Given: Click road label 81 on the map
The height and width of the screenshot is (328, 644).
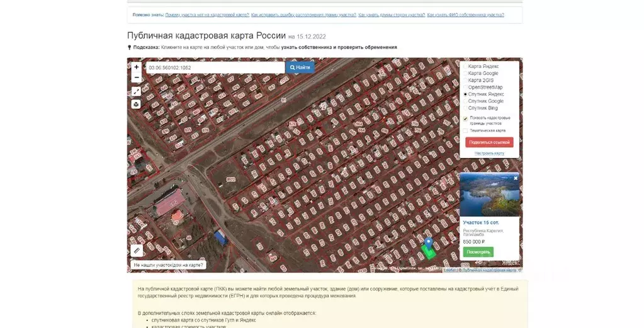Looking at the screenshot, I should pyautogui.click(x=283, y=99).
